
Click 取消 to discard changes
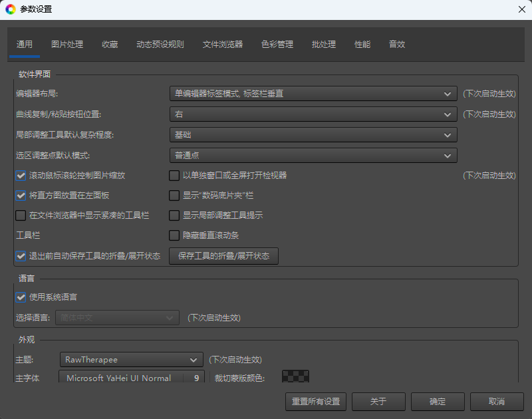(497, 402)
